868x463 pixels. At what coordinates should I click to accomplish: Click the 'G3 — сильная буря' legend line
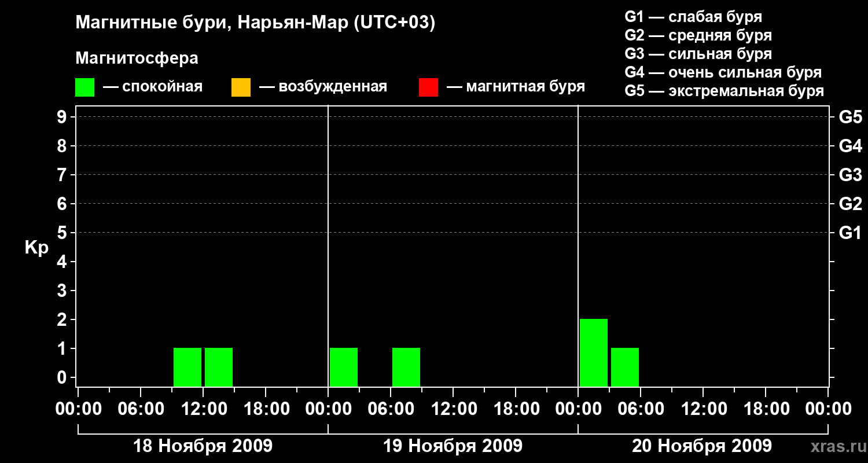pos(698,54)
